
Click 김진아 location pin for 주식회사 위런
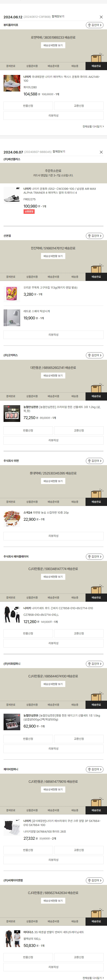pos(94,461)
